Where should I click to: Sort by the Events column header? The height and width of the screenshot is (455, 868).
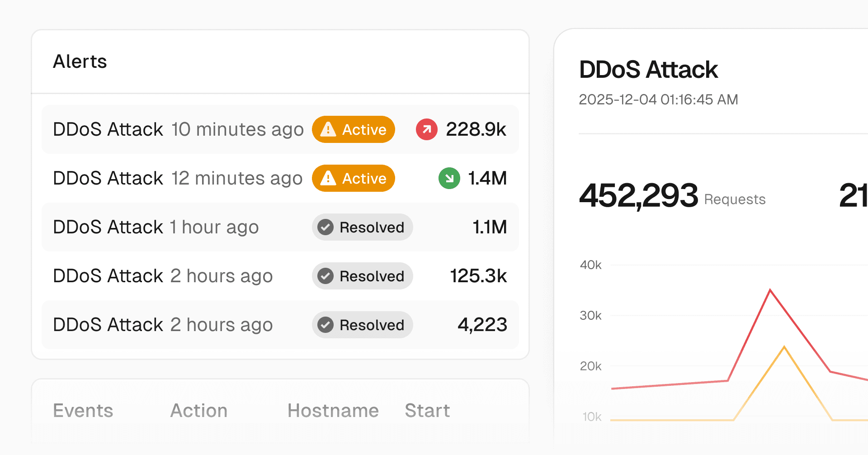(x=83, y=411)
